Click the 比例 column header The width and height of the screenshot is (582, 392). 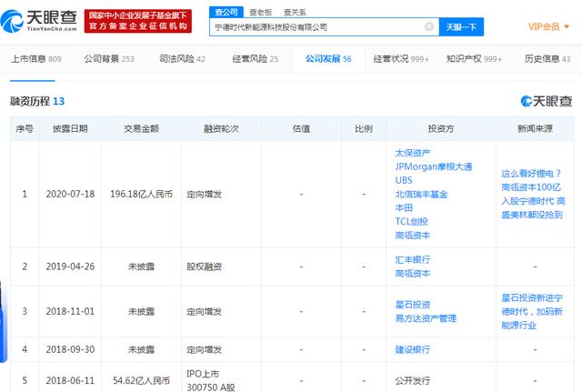(364, 129)
